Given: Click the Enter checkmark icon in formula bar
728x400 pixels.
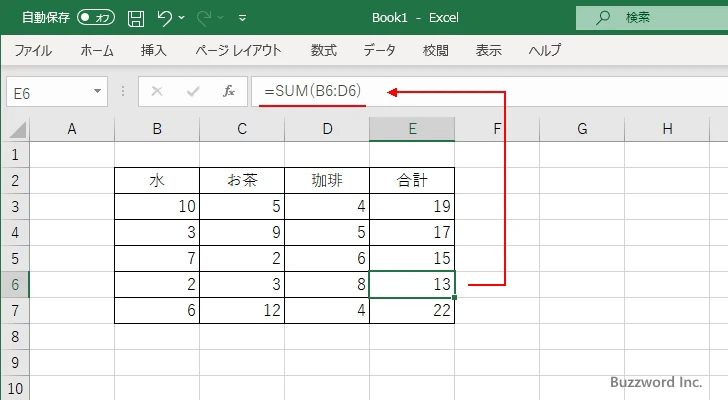Looking at the screenshot, I should [x=193, y=91].
